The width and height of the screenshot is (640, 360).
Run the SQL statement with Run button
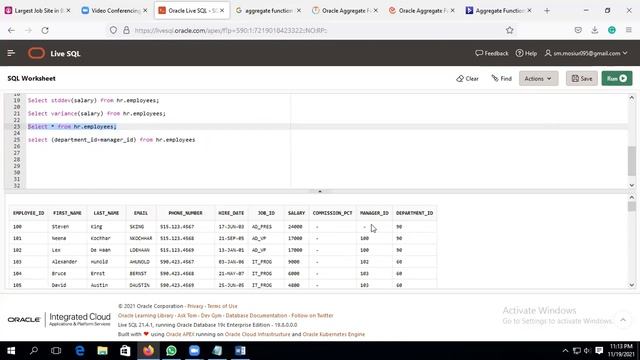click(x=617, y=78)
